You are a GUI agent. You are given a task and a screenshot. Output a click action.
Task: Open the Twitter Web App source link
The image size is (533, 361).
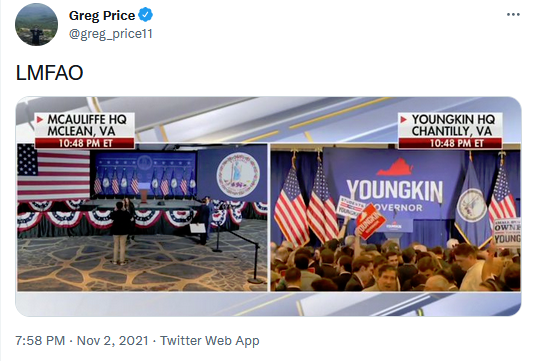(210, 340)
